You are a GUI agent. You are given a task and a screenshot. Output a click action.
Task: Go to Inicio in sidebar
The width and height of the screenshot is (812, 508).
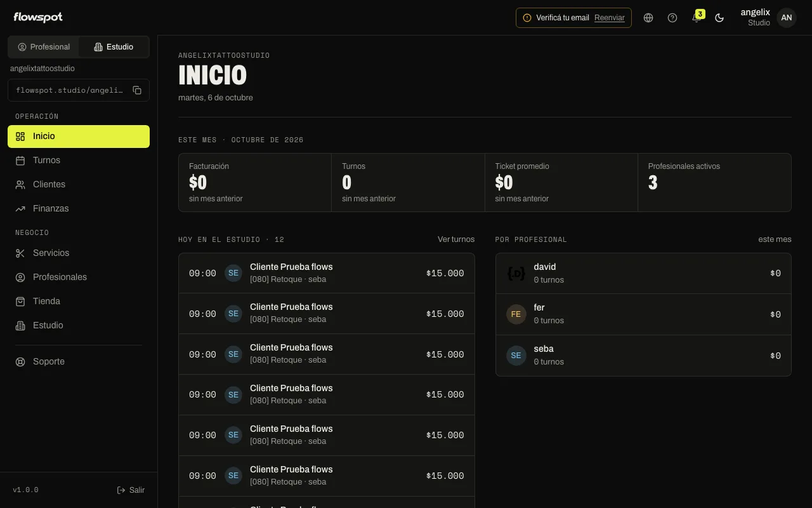[x=79, y=137]
